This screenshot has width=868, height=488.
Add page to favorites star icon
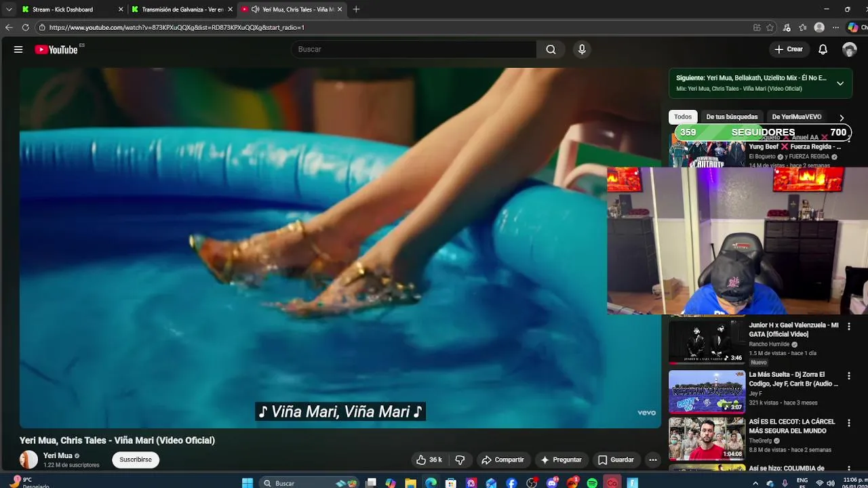pyautogui.click(x=770, y=28)
